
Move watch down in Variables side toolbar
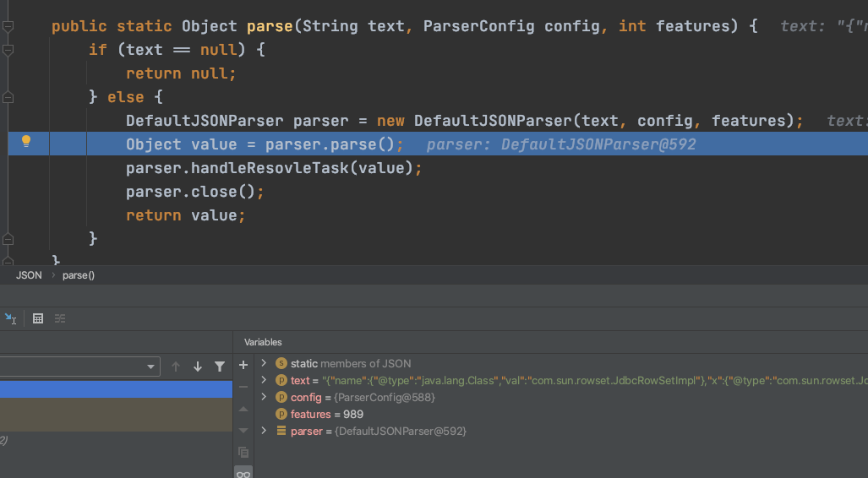pos(243,431)
